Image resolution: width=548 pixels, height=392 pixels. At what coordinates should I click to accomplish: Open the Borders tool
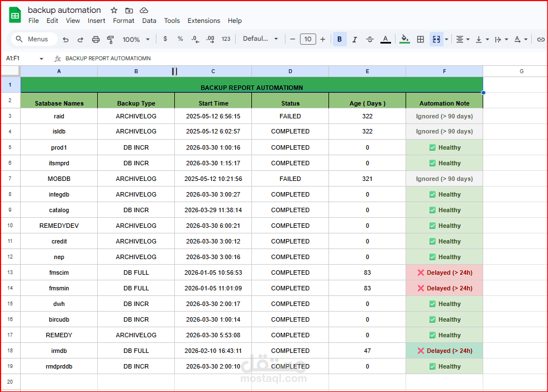420,40
